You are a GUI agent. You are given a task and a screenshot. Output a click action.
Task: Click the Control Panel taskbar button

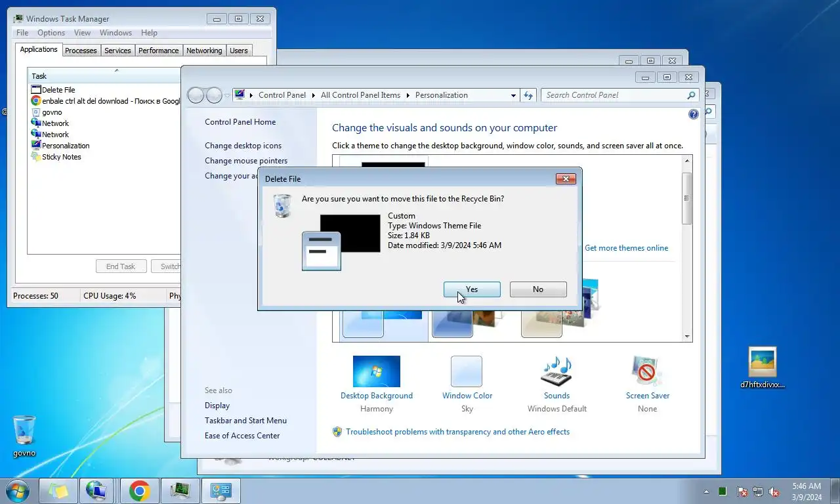pos(220,491)
